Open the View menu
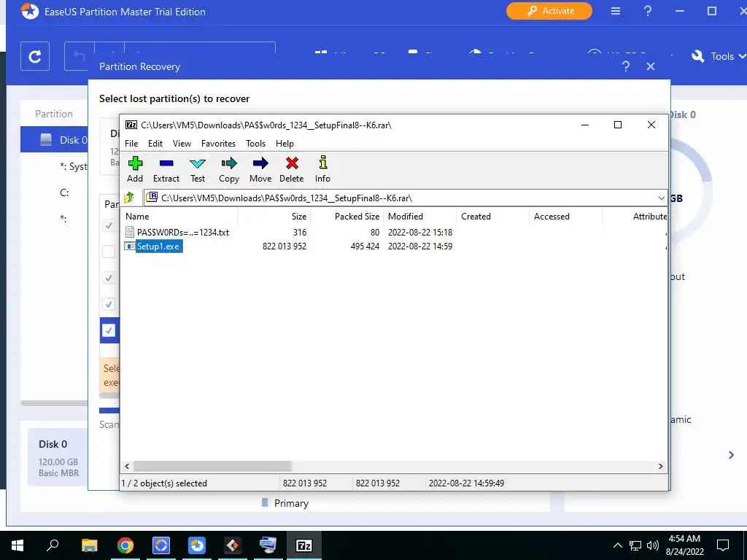This screenshot has width=747, height=560. [182, 144]
